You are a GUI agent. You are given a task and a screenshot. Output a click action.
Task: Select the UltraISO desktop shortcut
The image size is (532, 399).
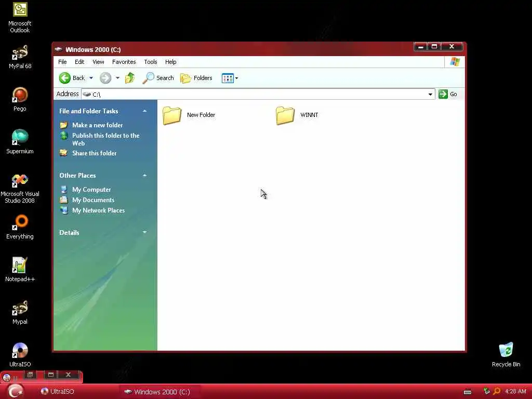click(20, 355)
